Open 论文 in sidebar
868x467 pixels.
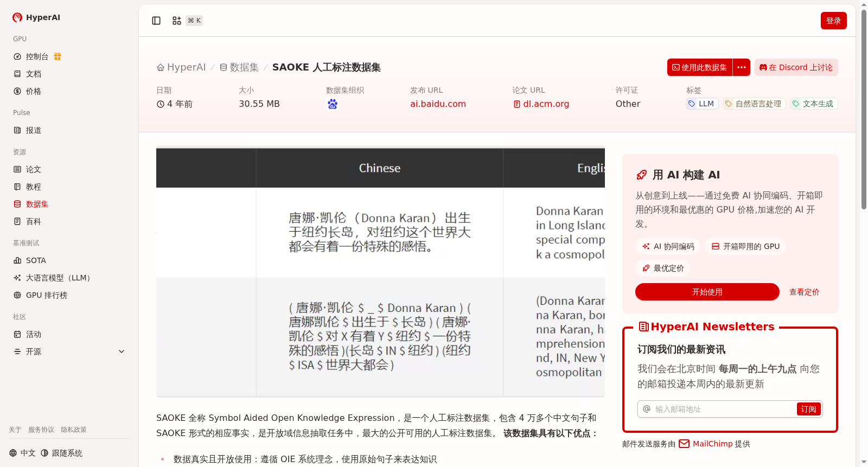coord(34,169)
